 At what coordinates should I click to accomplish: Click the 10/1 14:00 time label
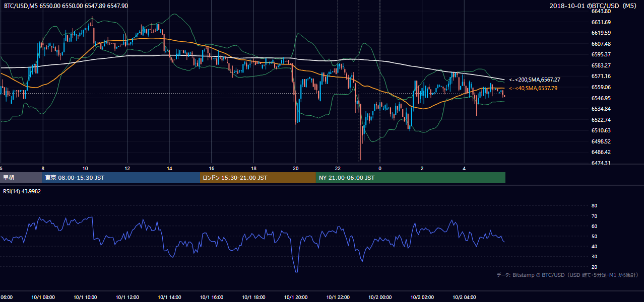(169, 297)
